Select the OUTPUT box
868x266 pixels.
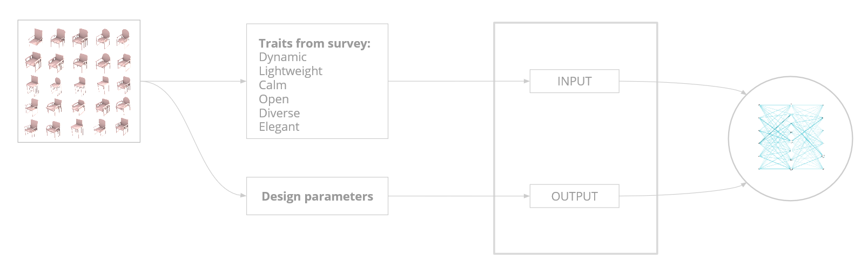point(574,196)
